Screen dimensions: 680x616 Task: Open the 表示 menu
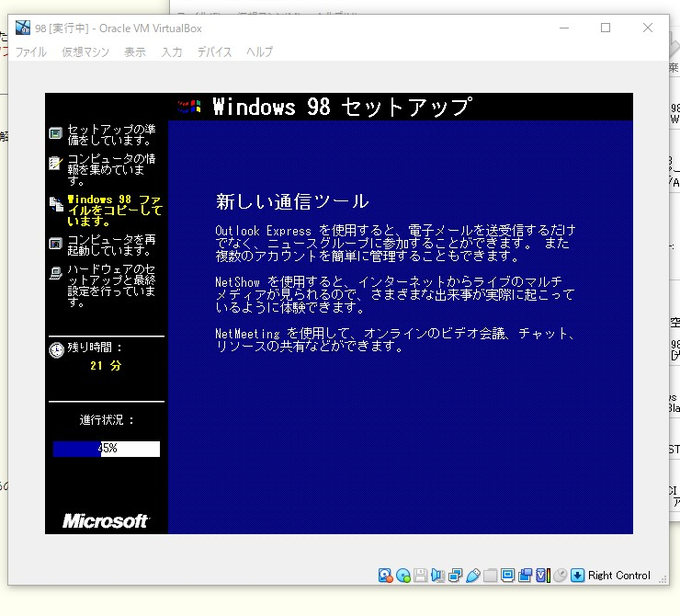click(135, 52)
